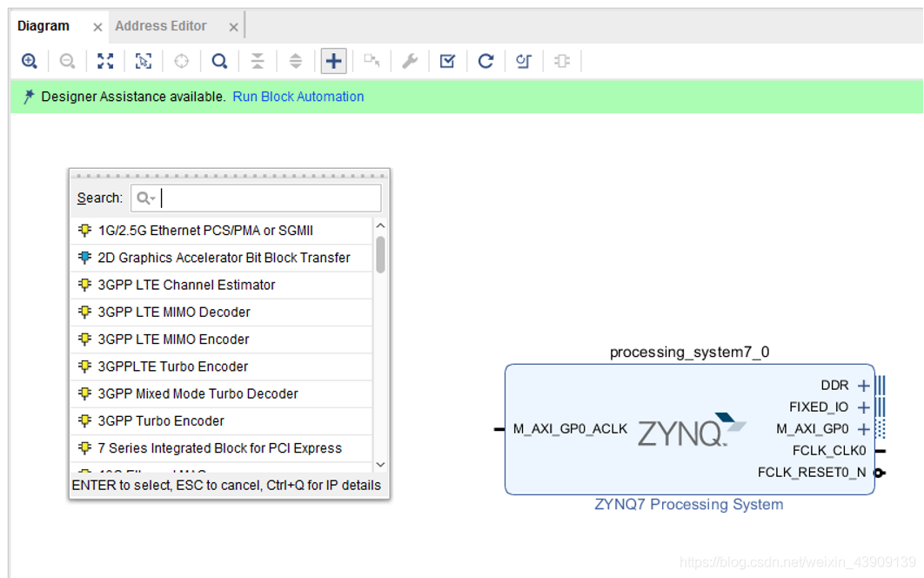
Task: Select 3GPP LTE MIMO Decoder
Action: click(222, 312)
